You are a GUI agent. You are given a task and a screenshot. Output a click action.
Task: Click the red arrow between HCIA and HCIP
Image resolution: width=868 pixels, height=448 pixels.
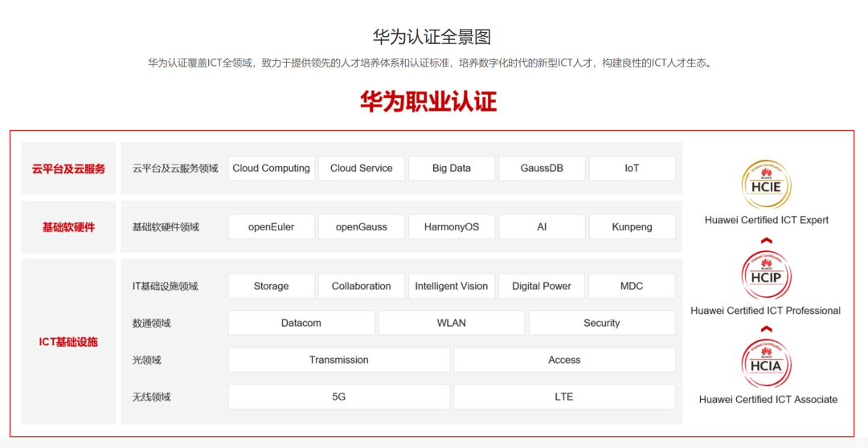(766, 329)
